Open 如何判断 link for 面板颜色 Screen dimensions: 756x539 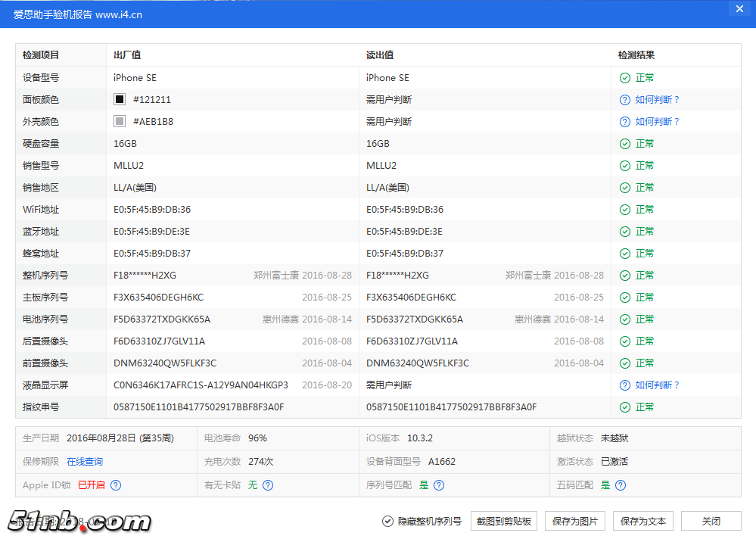[x=657, y=100]
